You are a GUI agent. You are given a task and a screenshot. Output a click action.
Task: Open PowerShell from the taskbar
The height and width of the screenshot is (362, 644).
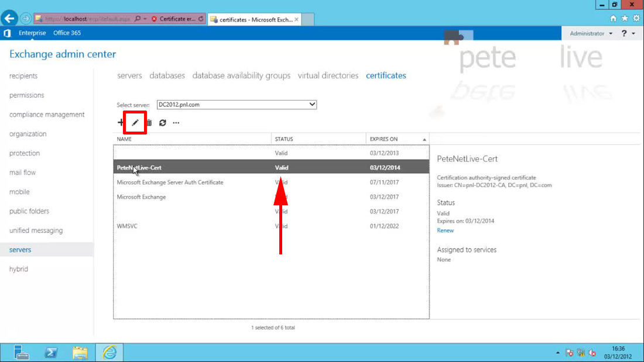[x=51, y=353]
